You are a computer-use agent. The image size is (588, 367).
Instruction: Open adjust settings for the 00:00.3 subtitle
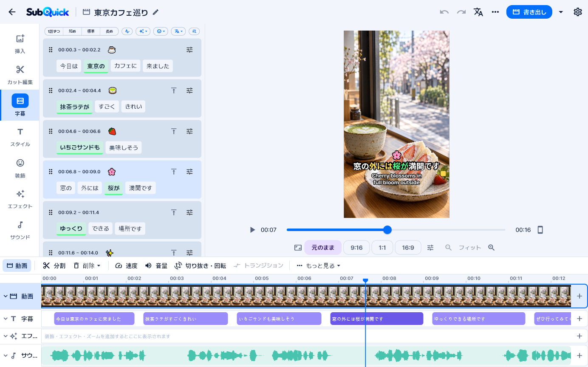click(189, 50)
